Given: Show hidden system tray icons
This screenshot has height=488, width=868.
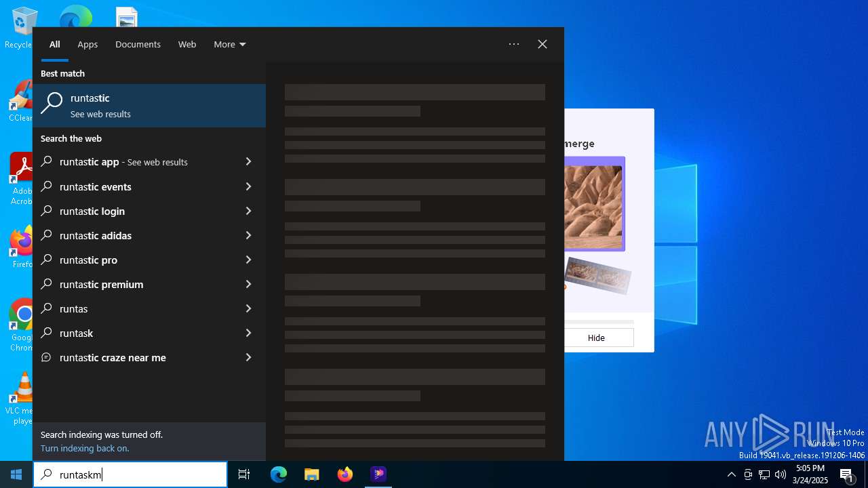Looking at the screenshot, I should [x=732, y=474].
